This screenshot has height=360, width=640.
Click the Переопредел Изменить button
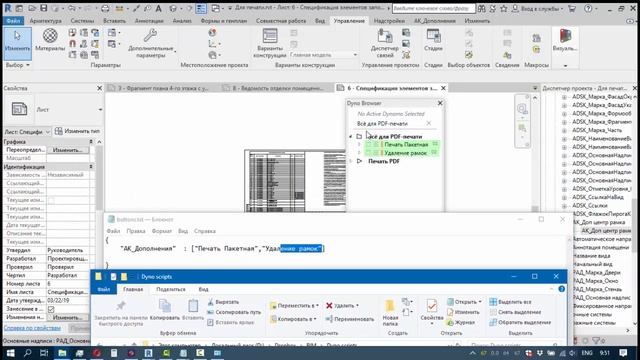(x=68, y=150)
